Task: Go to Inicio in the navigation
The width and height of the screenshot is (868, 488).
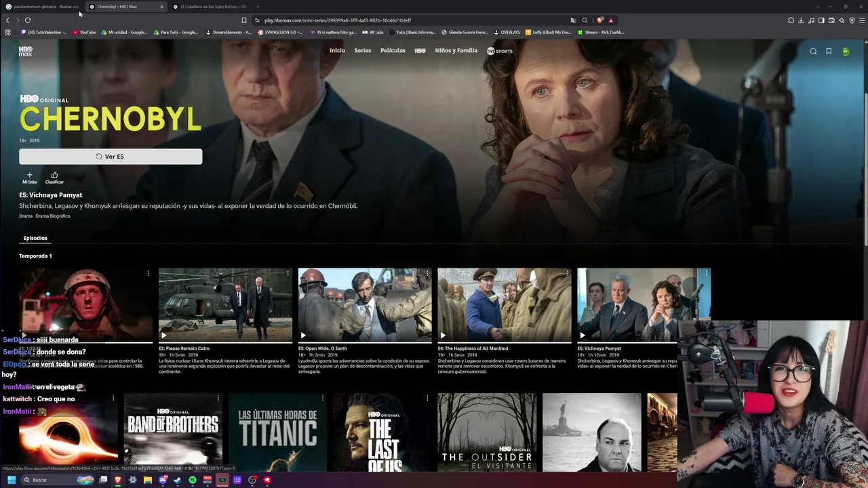Action: tap(337, 51)
